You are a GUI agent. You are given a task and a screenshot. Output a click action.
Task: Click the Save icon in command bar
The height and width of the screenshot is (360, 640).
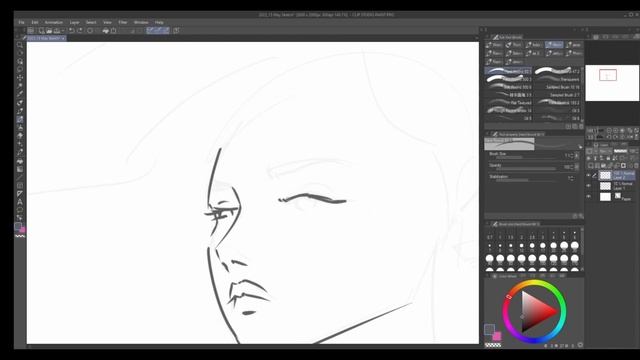tap(57, 31)
